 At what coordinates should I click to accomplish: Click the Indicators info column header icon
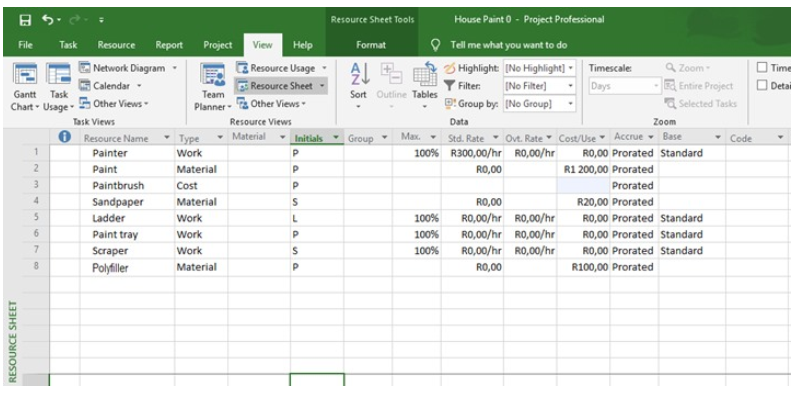click(65, 137)
